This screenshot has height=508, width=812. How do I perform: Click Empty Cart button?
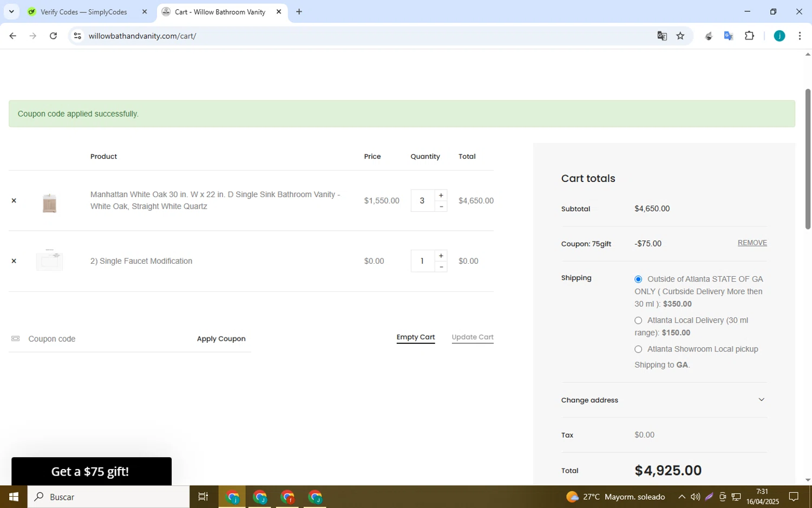(416, 337)
